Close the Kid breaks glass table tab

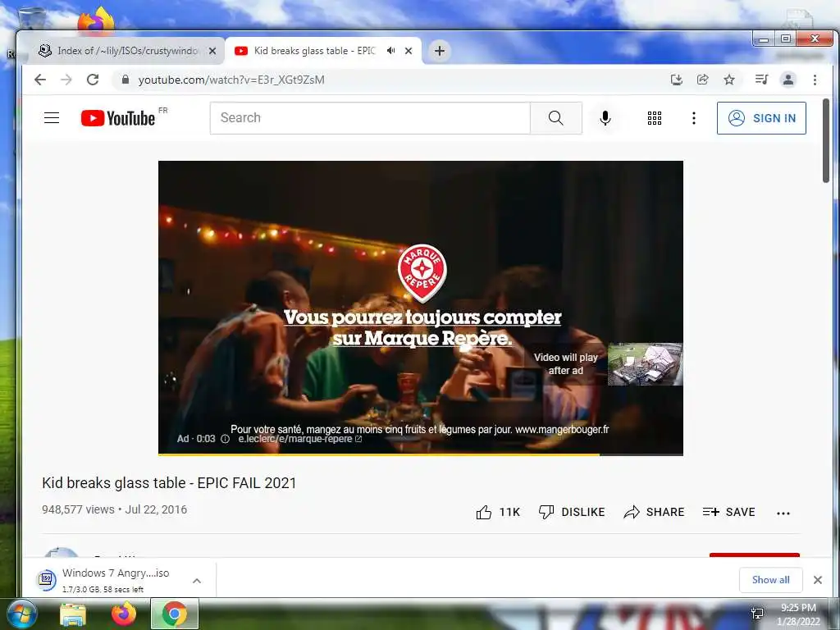coord(409,51)
